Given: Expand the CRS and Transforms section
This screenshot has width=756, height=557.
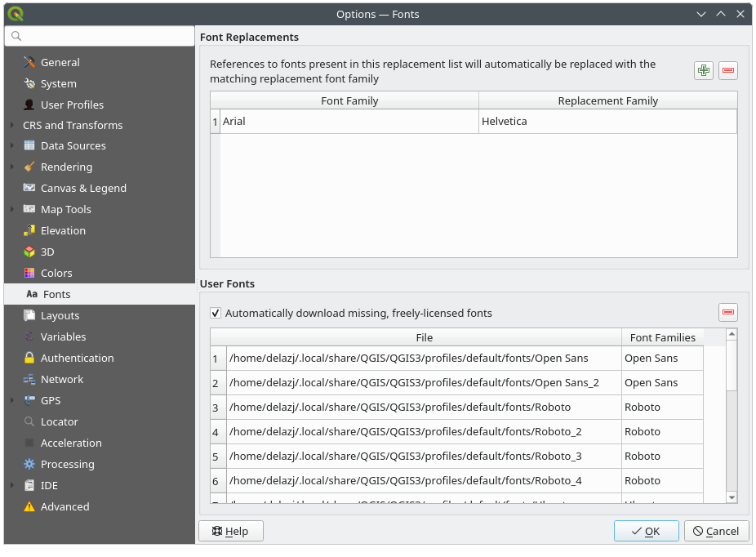Looking at the screenshot, I should click(x=11, y=125).
